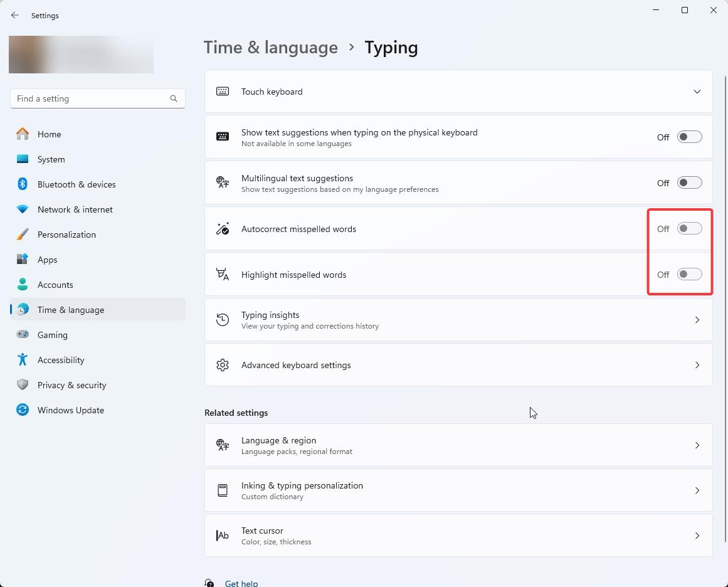
Task: Open Inking & typing personalization chevron
Action: click(x=697, y=490)
